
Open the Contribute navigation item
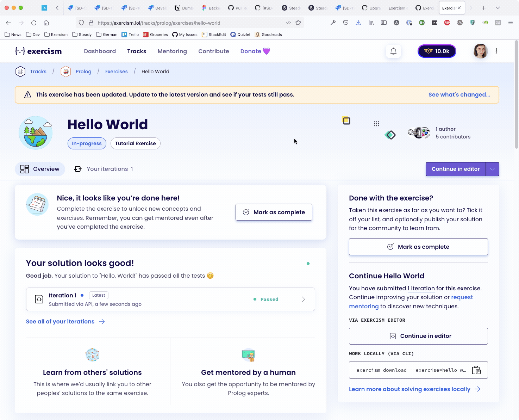click(x=214, y=51)
